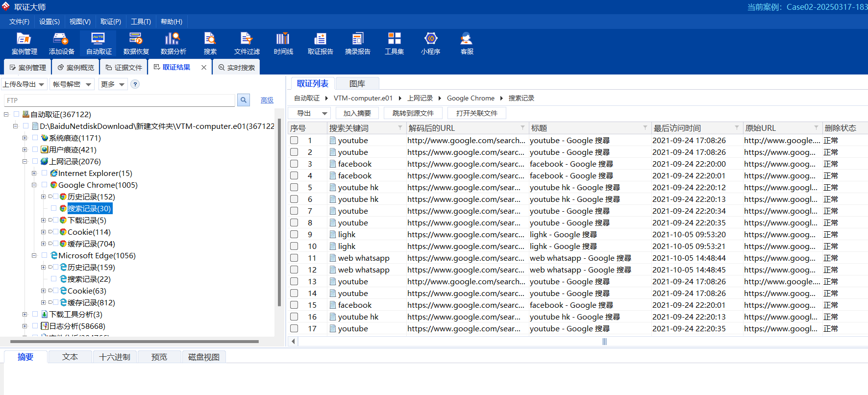Check the box for row 3 facebook

click(294, 164)
